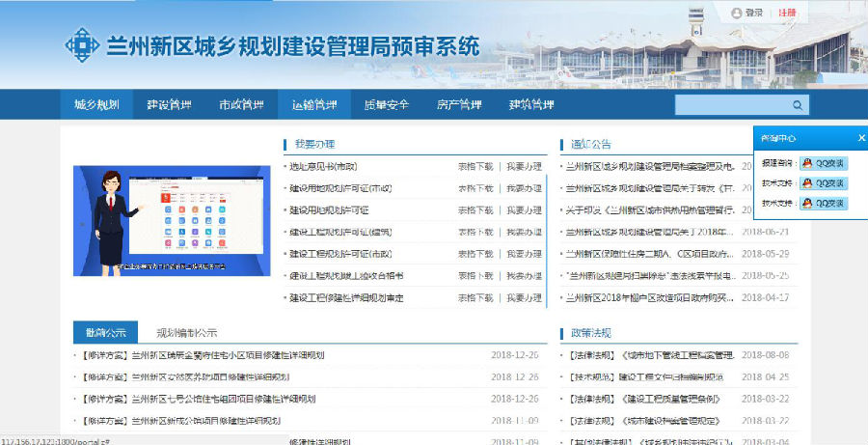Click the search magnifier icon
Image resolution: width=868 pixels, height=445 pixels.
click(798, 105)
